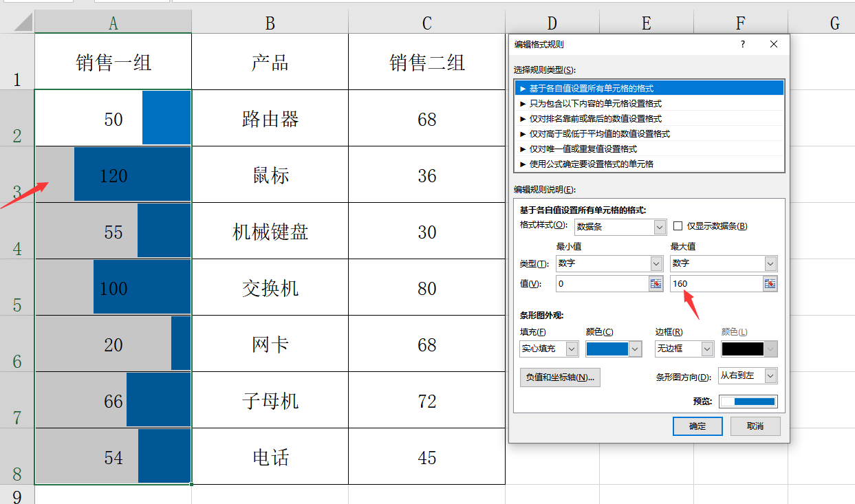Viewport: 855px width, 504px height.
Task: Click cell 电话
Action: (270, 457)
